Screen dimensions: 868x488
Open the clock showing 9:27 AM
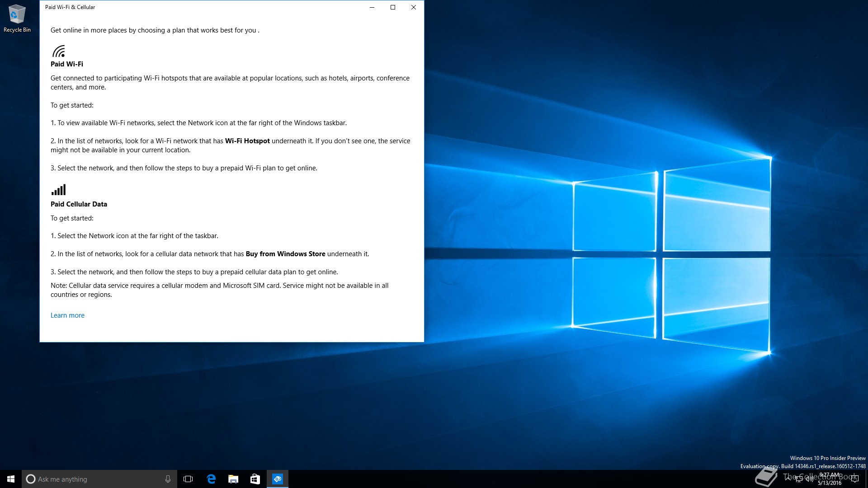tap(830, 479)
